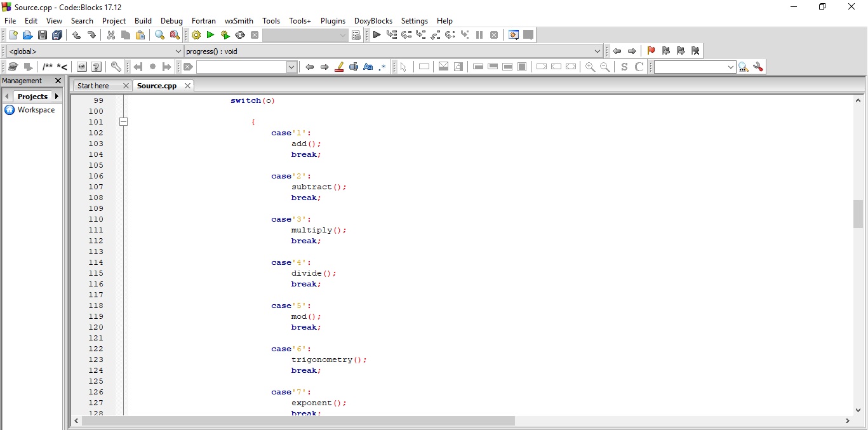The height and width of the screenshot is (430, 868).
Task: Go to next bookmark flag
Action: click(681, 51)
